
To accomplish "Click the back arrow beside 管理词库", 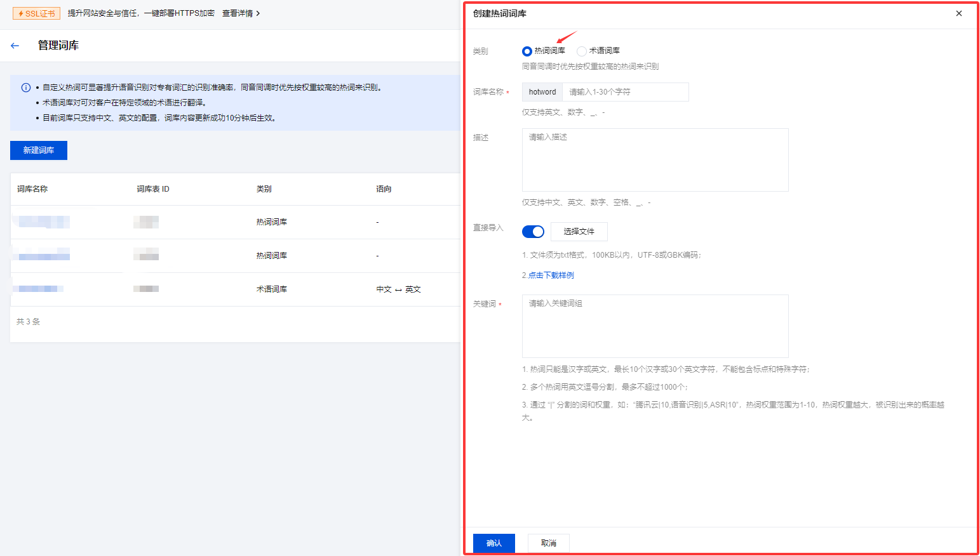I will tap(15, 46).
